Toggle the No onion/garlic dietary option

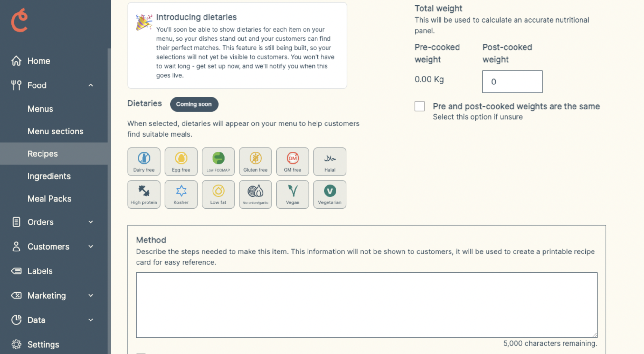pos(255,194)
